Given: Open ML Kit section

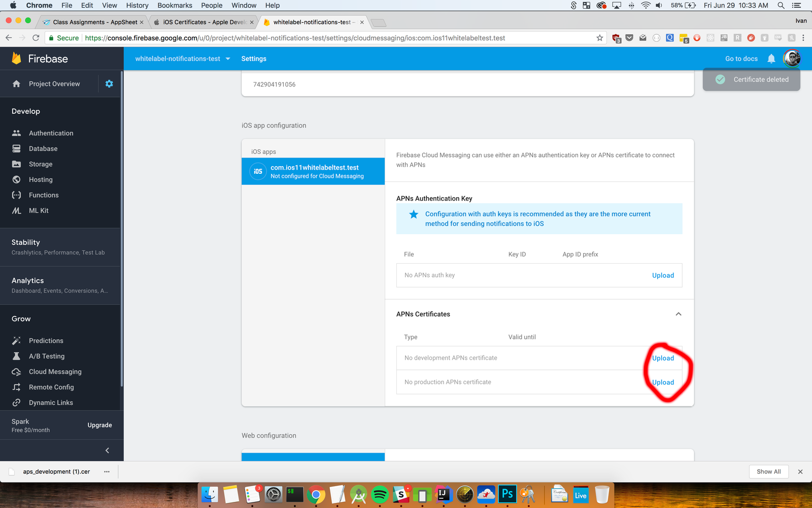Looking at the screenshot, I should (39, 211).
